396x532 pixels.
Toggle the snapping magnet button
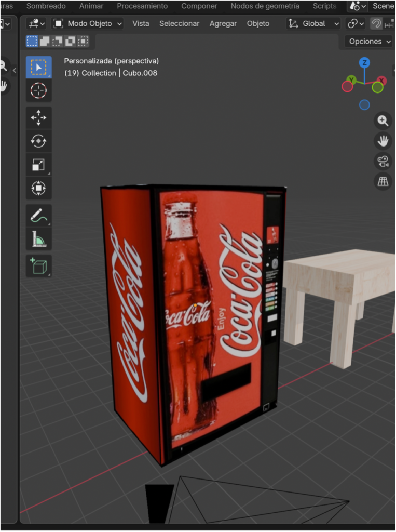(x=376, y=24)
